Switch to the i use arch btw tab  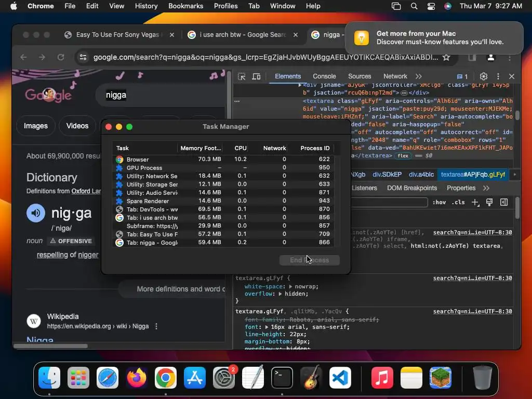(243, 35)
